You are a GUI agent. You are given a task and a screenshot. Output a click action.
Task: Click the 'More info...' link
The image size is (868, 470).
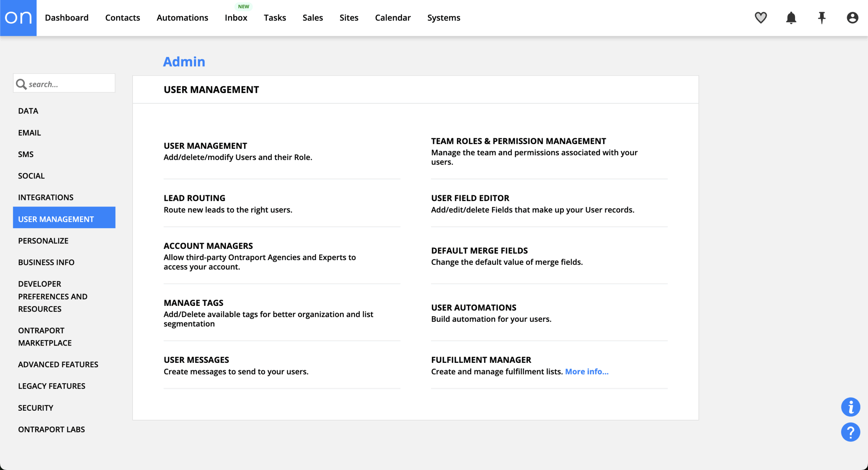[x=587, y=372]
